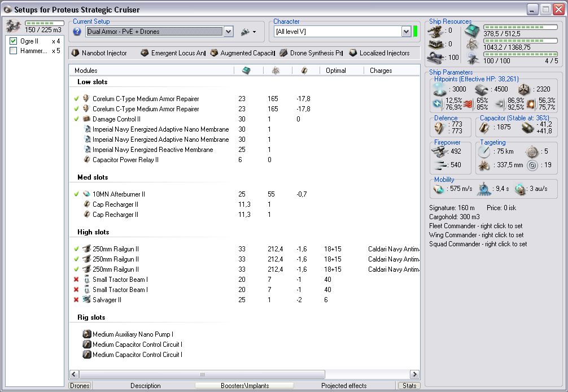This screenshot has height=392, width=568.
Task: Click the 10MN Afterburner II module icon
Action: [86, 194]
